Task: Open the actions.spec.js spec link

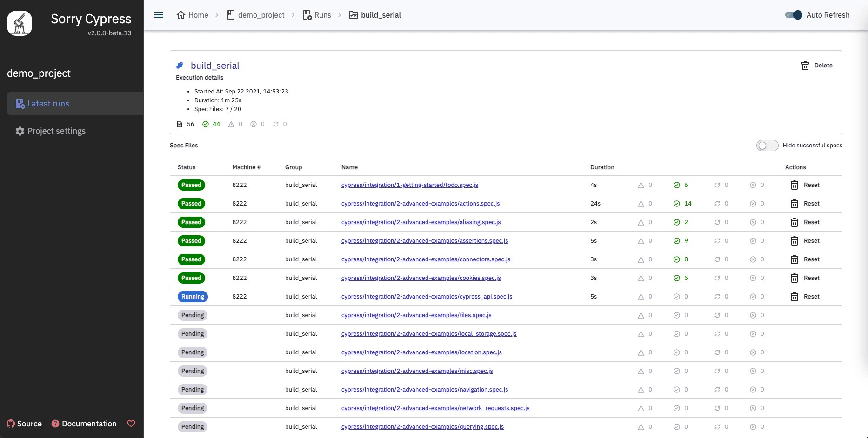Action: (421, 204)
